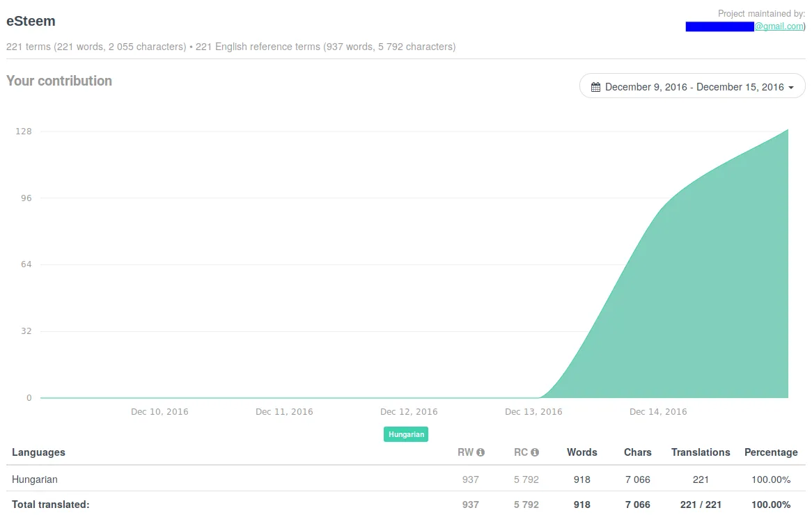Select the Hungarian language row name
The height and width of the screenshot is (524, 812).
pyautogui.click(x=35, y=479)
